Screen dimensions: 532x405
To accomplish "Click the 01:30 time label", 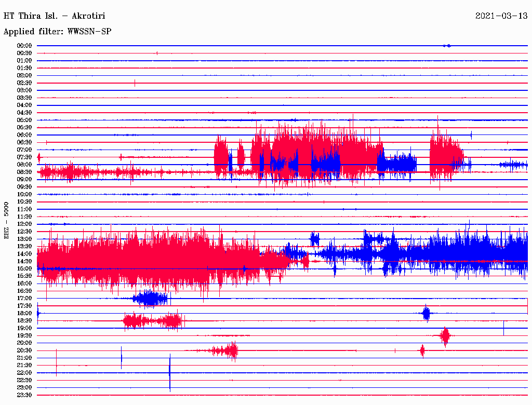I will coord(24,68).
